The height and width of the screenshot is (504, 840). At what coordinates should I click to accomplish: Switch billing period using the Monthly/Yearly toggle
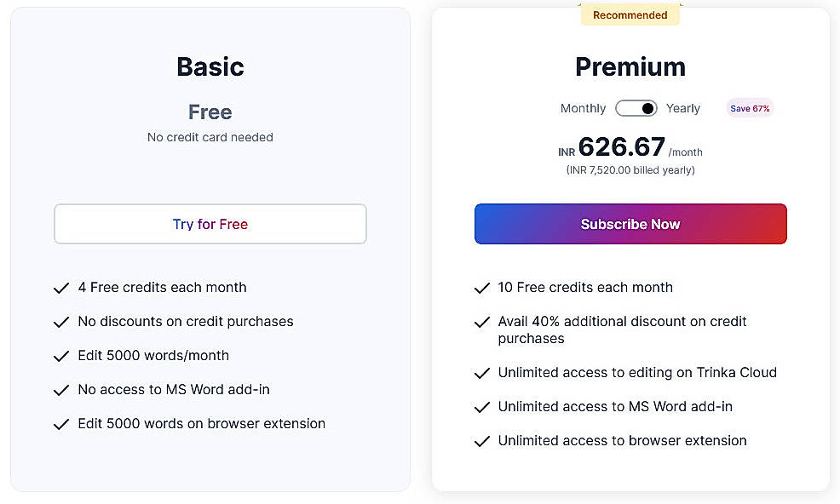[x=636, y=108]
